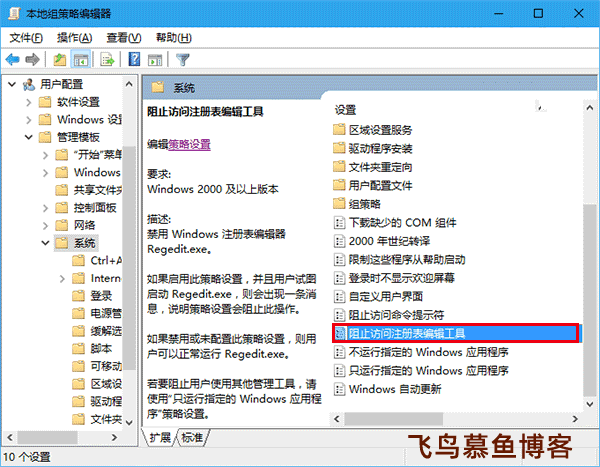
Task: Select 可移动 folder in the tree
Action: [106, 366]
